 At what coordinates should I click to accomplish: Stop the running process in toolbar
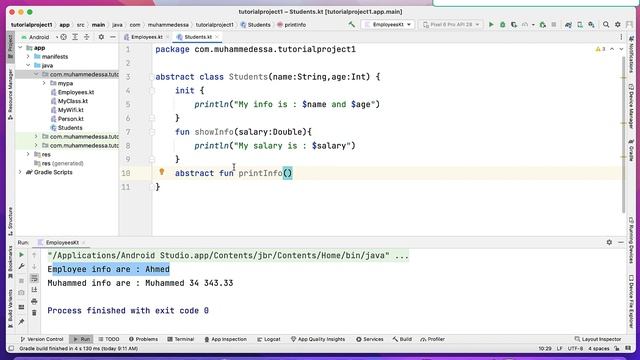(554, 24)
